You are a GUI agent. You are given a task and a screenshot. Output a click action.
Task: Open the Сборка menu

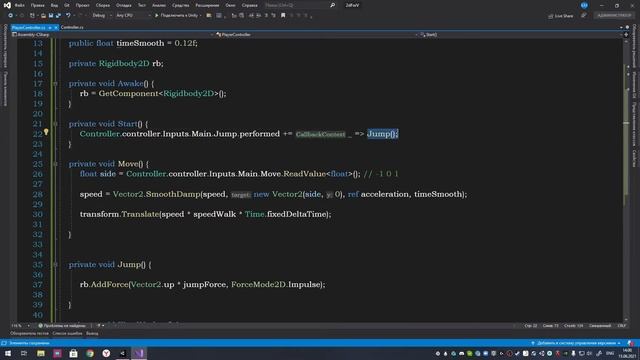click(103, 5)
